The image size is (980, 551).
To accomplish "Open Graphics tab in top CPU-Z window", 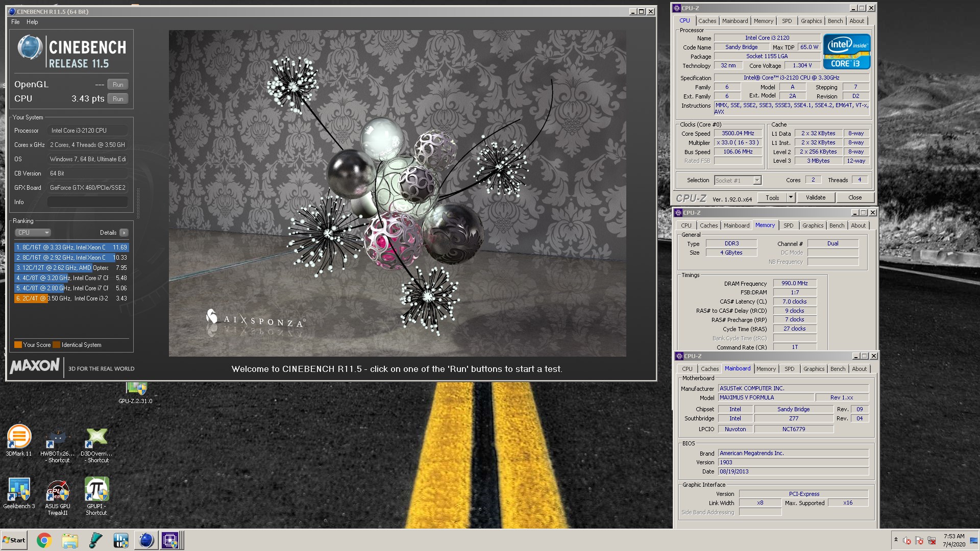I will (x=811, y=21).
